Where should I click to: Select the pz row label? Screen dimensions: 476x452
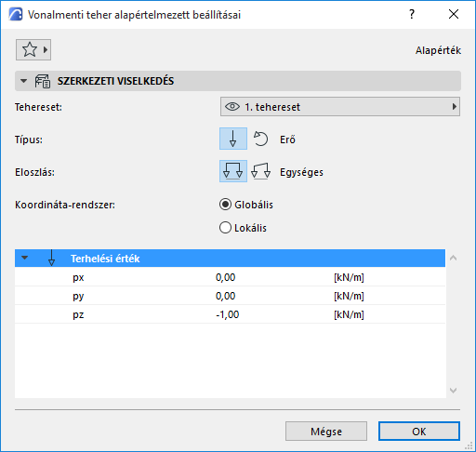(78, 315)
